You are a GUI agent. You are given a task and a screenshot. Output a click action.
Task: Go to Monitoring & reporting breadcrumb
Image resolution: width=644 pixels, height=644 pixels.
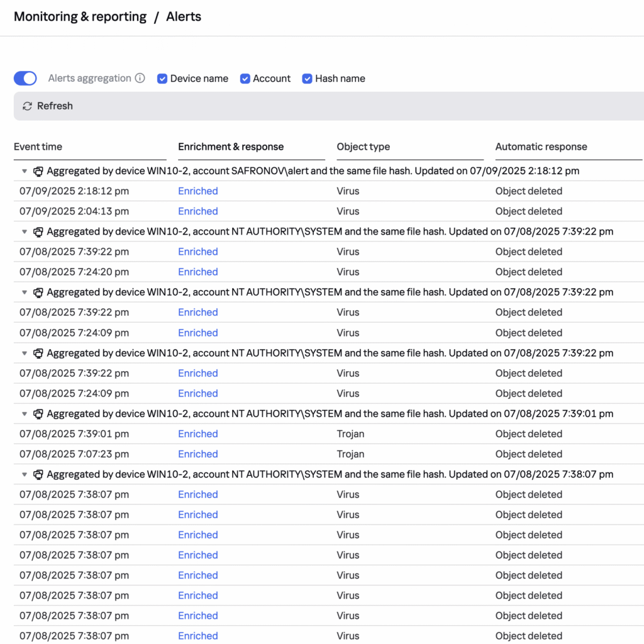(x=80, y=17)
